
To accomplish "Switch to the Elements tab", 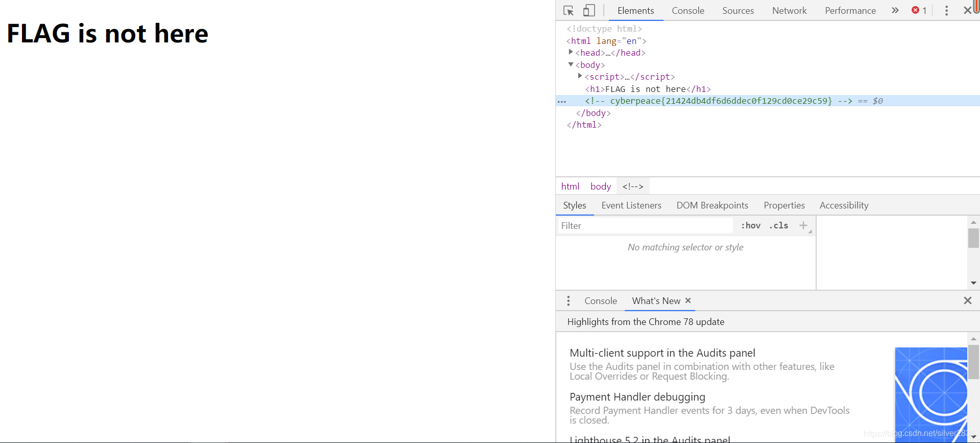I will click(635, 10).
